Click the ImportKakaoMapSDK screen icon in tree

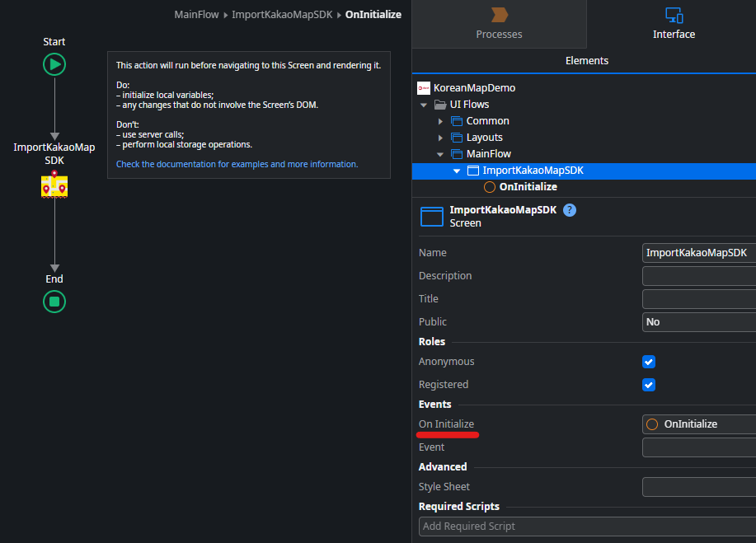coord(473,171)
